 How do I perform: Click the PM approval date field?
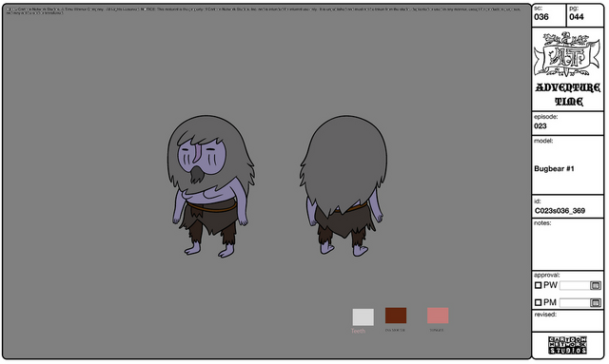(x=575, y=302)
